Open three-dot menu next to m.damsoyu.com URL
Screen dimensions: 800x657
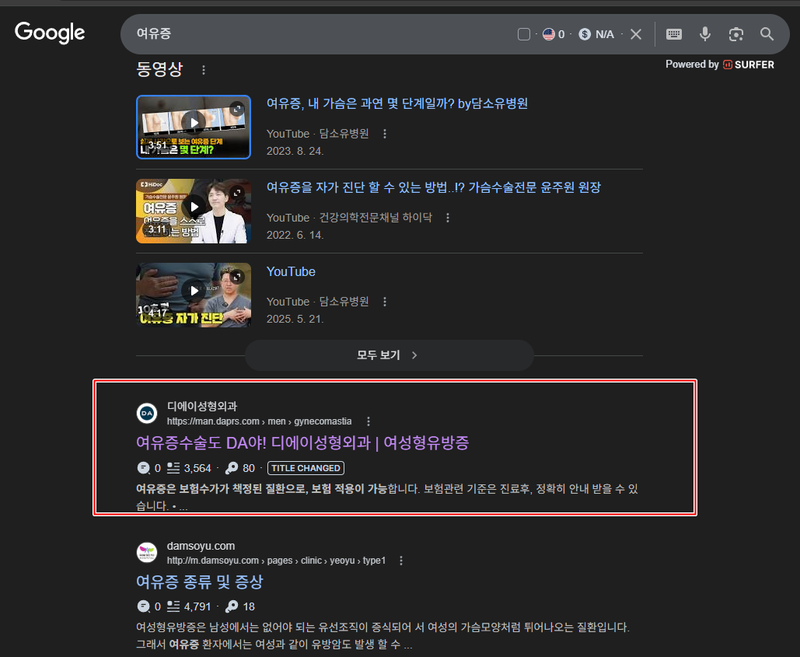401,561
